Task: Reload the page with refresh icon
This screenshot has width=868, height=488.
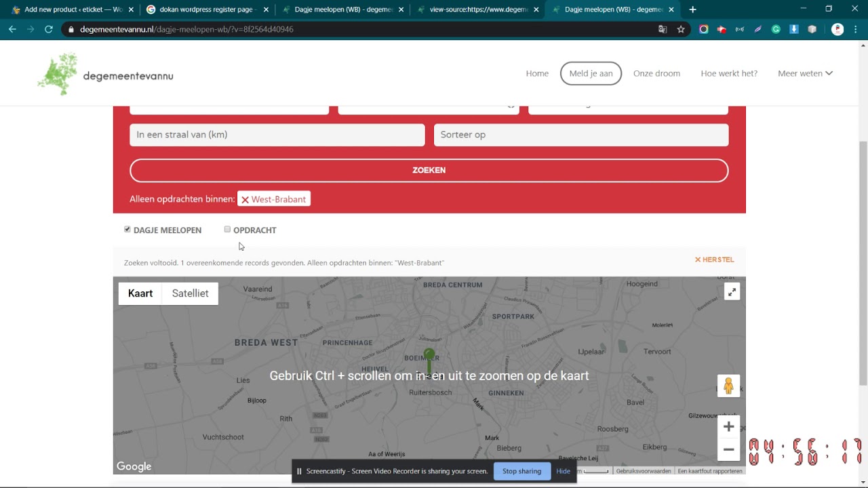Action: pyautogui.click(x=49, y=29)
